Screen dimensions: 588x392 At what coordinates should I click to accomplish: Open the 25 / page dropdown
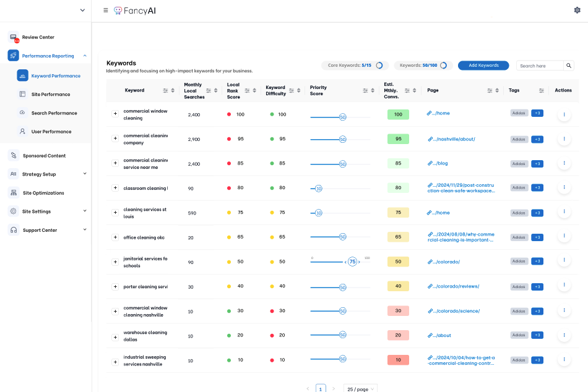[360, 389]
